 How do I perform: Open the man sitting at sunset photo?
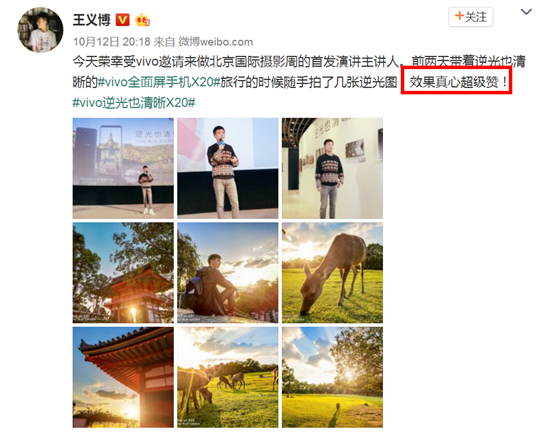tap(228, 273)
